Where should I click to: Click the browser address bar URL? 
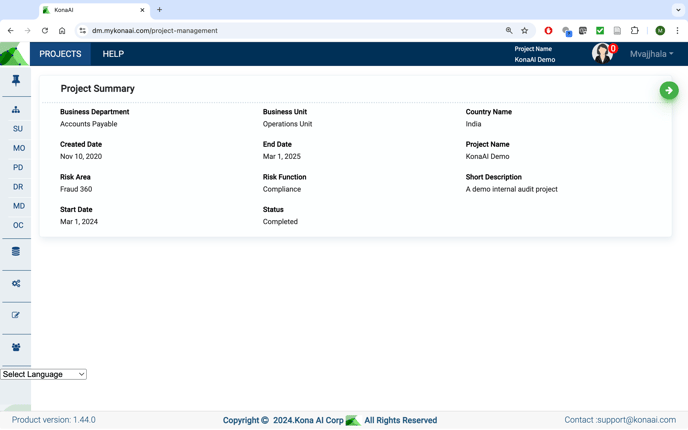pyautogui.click(x=250, y=31)
